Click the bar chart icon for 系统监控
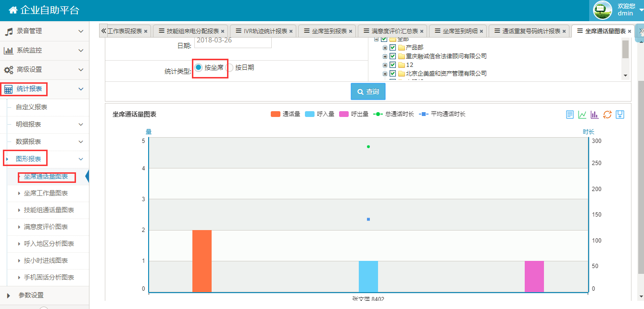 (x=9, y=51)
